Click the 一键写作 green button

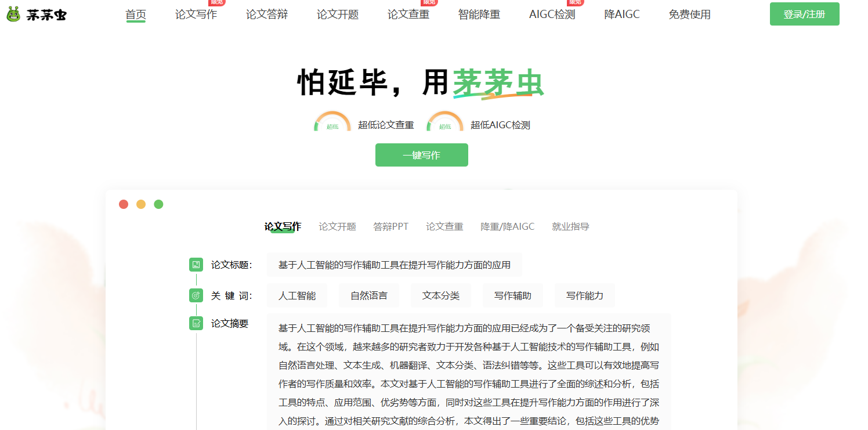click(422, 155)
